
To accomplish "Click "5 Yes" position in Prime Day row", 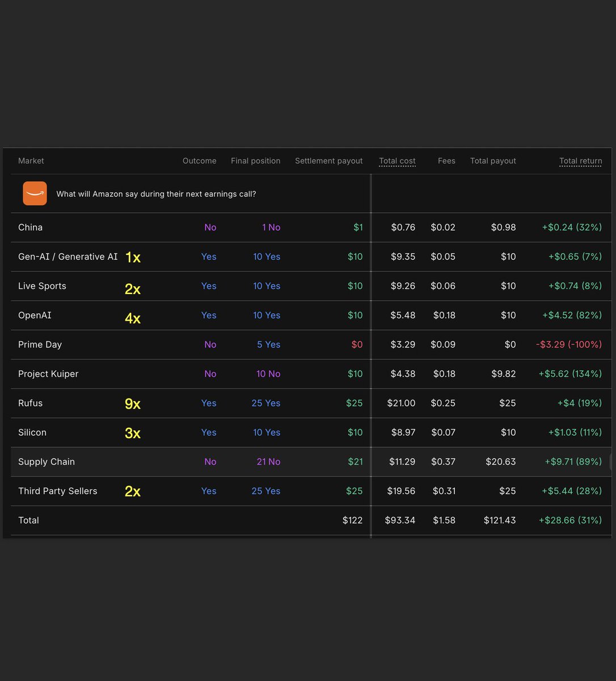I will [x=268, y=345].
